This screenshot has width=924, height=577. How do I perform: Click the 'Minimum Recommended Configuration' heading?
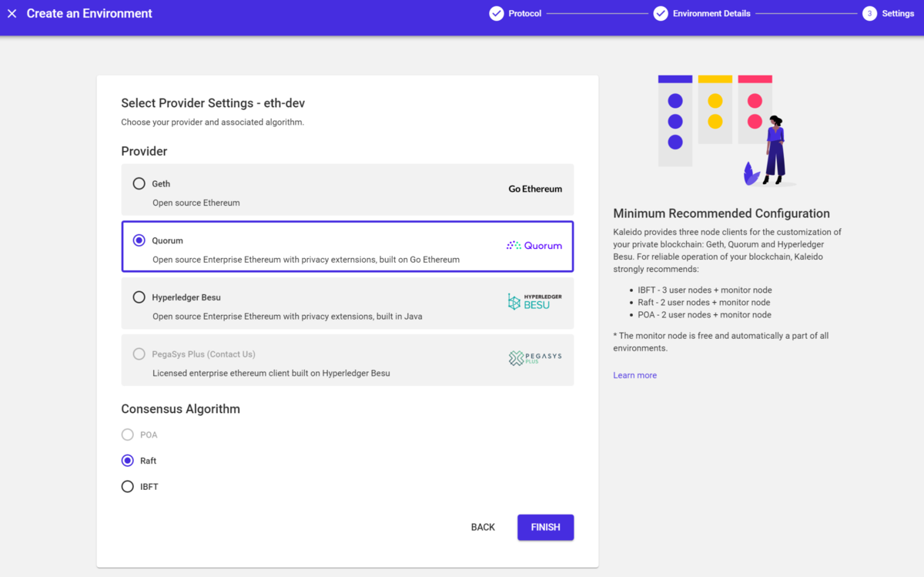pos(721,213)
